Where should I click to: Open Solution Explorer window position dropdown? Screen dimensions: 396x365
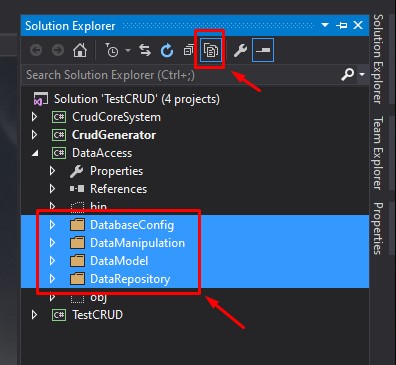[325, 25]
